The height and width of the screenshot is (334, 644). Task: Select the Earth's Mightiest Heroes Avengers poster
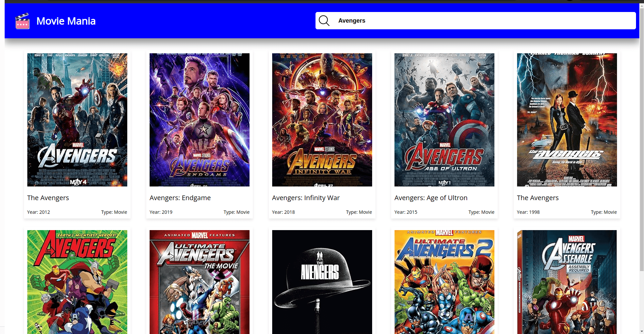click(x=77, y=282)
